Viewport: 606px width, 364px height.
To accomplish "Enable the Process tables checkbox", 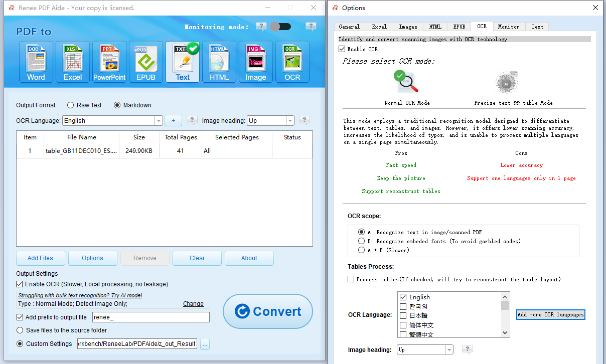I will [x=351, y=279].
